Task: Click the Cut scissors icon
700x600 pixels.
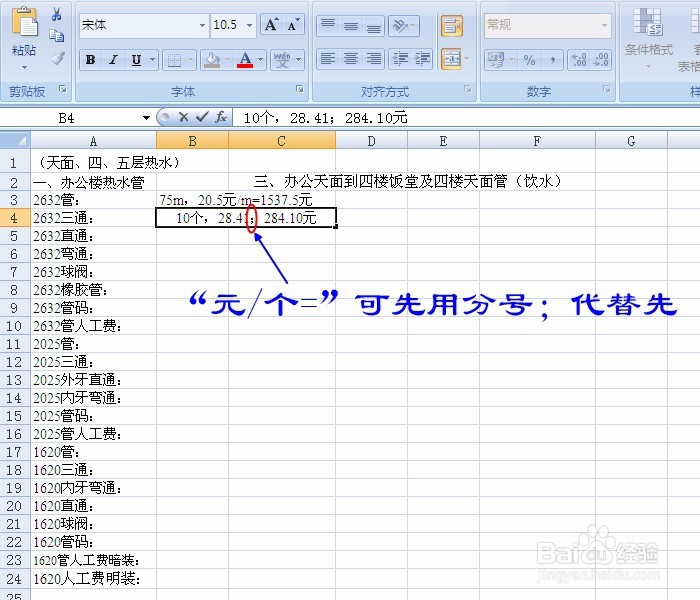Action: coord(56,14)
